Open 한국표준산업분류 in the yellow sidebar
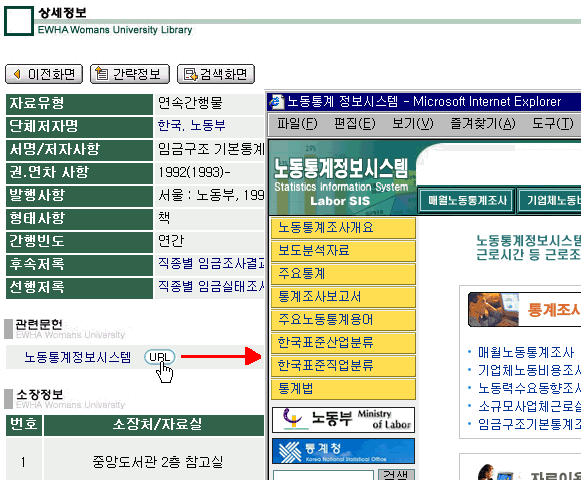Viewport: 581px width, 480px height. coord(343,342)
